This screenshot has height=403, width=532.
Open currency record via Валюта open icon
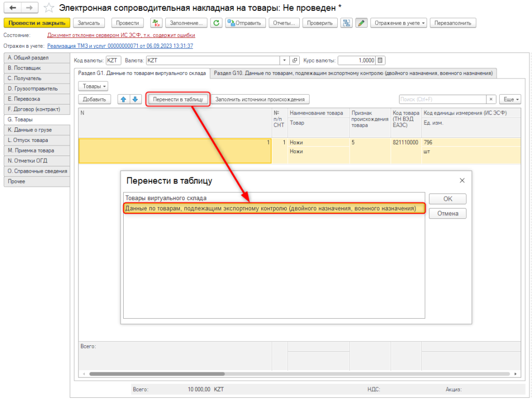[295, 60]
